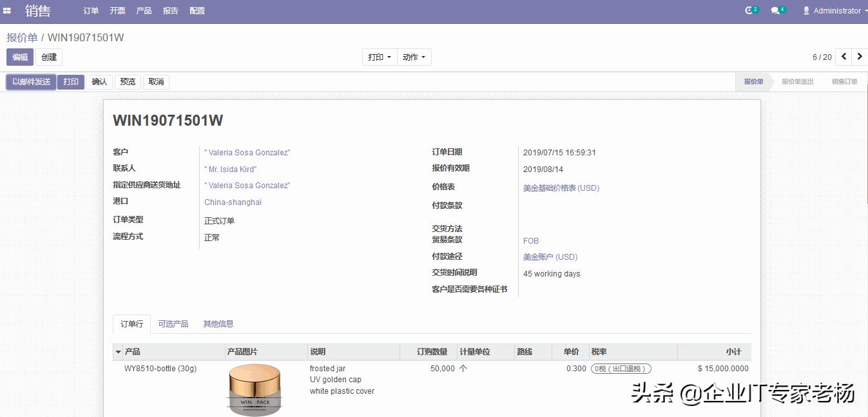Click the 报价单送出 stage in status bar
Viewport: 868px width, 417px height.
(x=798, y=82)
